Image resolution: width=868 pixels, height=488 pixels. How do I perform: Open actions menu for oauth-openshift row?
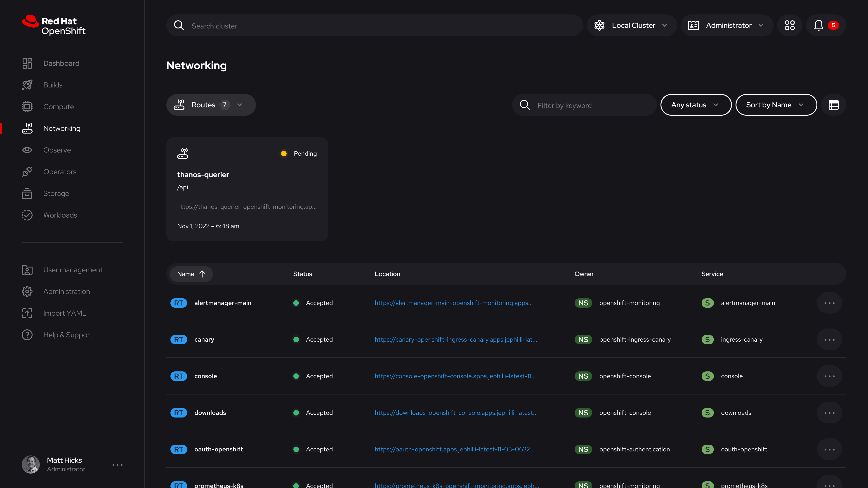click(x=829, y=449)
